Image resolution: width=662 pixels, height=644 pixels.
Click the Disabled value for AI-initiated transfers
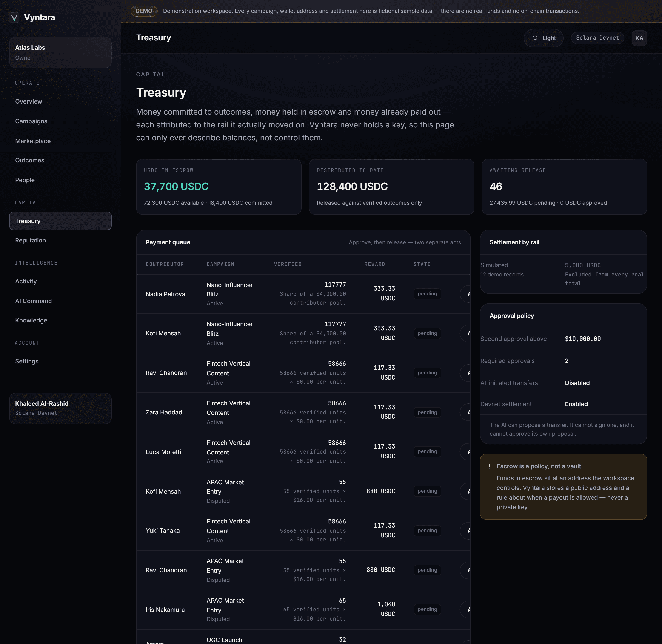577,383
